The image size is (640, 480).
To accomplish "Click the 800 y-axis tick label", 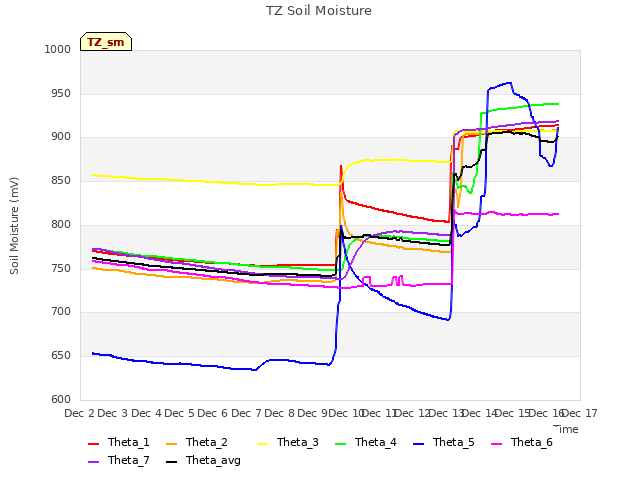I will pyautogui.click(x=61, y=224).
